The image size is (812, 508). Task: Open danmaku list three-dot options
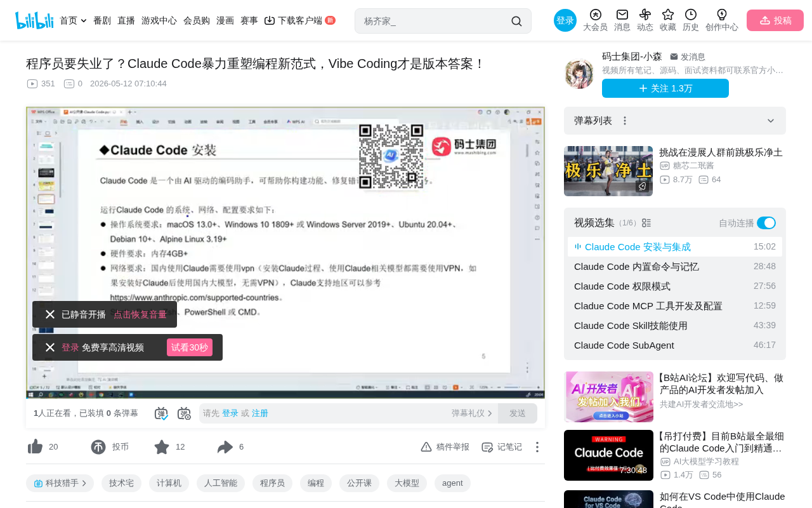625,121
